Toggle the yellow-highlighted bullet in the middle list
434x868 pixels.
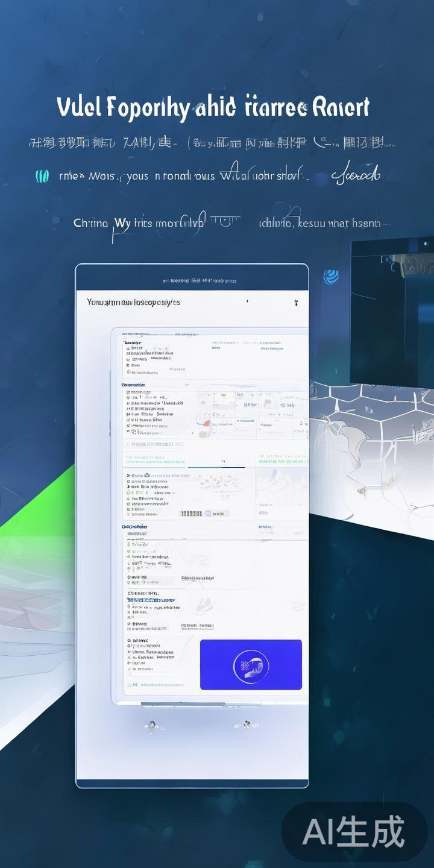128,492
